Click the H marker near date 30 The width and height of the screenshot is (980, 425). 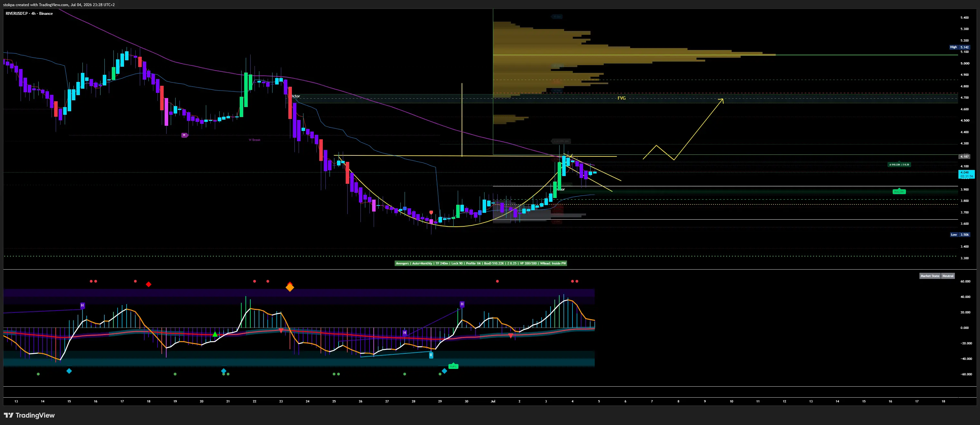point(462,304)
